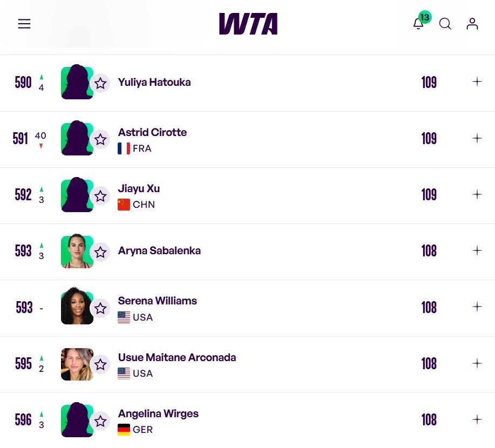Toggle favorite star for Astrid Cirotte
This screenshot has width=495, height=448.
click(x=100, y=139)
